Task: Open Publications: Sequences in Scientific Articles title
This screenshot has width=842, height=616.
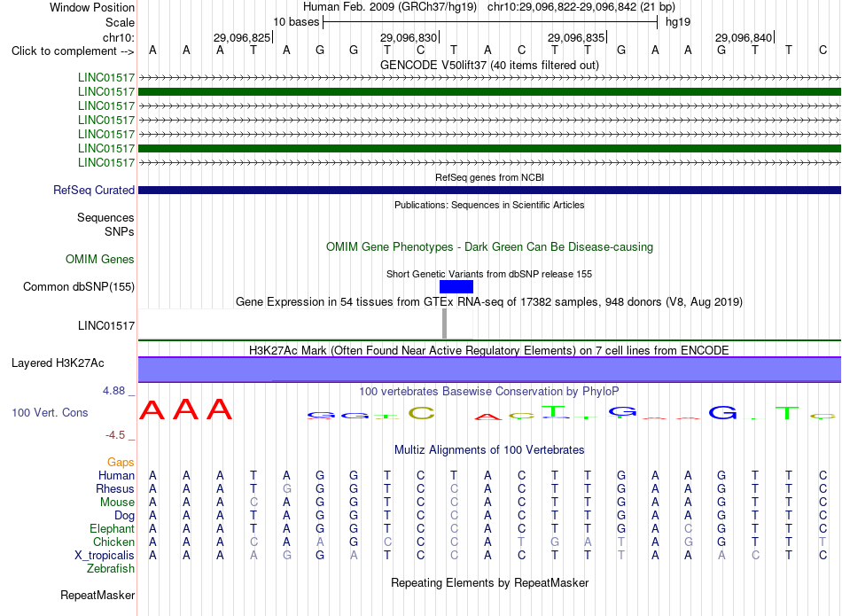Action: coord(489,205)
